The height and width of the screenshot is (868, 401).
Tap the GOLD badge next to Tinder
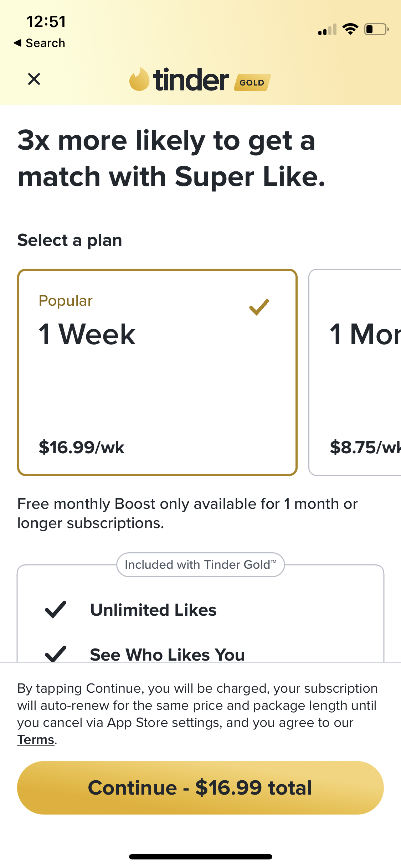[x=252, y=82]
